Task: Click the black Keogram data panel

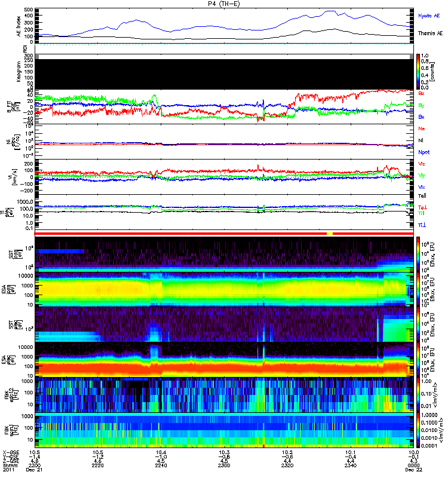Action: pyautogui.click(x=224, y=74)
